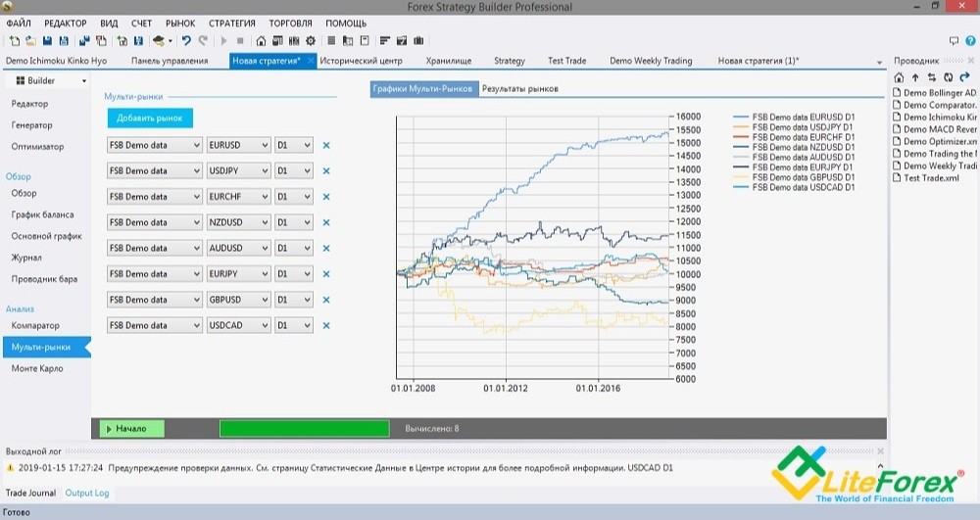
Task: Open the feedback speech bubble icon
Action: pyautogui.click(x=955, y=41)
